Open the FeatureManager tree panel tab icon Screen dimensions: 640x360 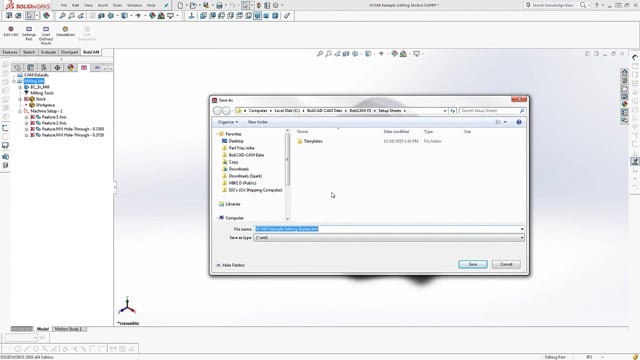(17, 67)
